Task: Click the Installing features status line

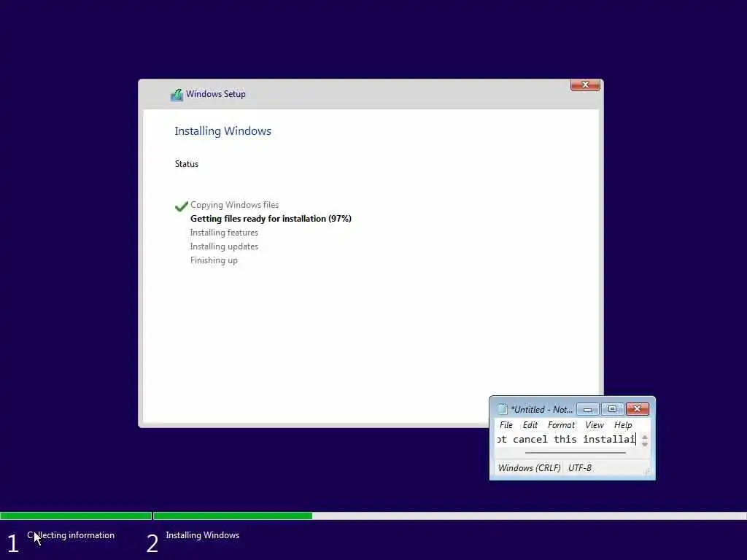Action: [x=224, y=233]
